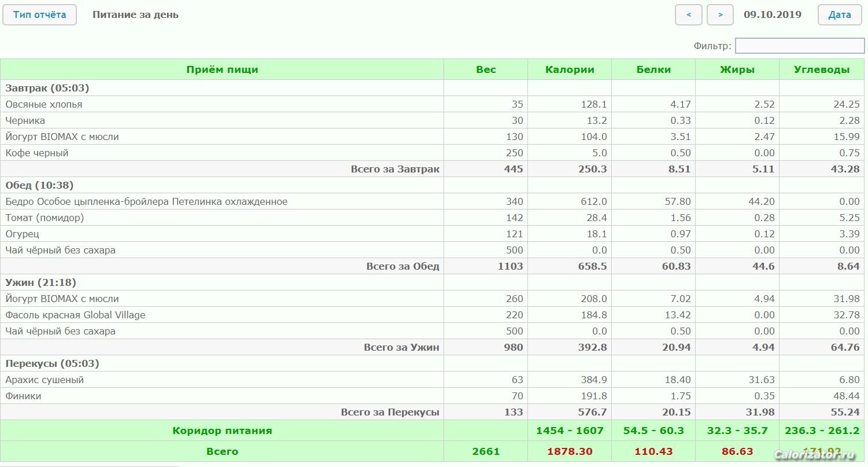This screenshot has height=467, width=868.
Task: Select the Обед (10:38) meal heading
Action: [39, 185]
